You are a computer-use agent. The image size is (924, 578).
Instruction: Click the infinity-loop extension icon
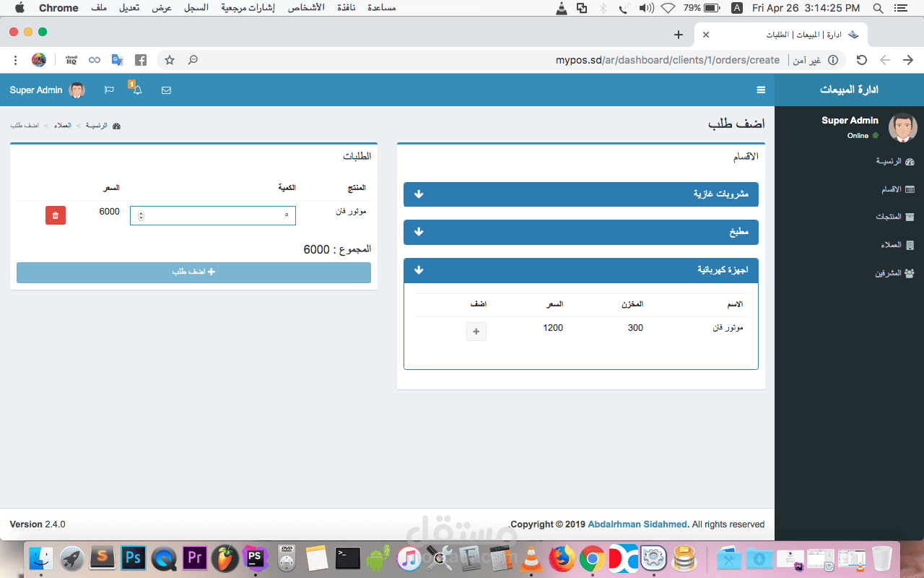tap(95, 60)
